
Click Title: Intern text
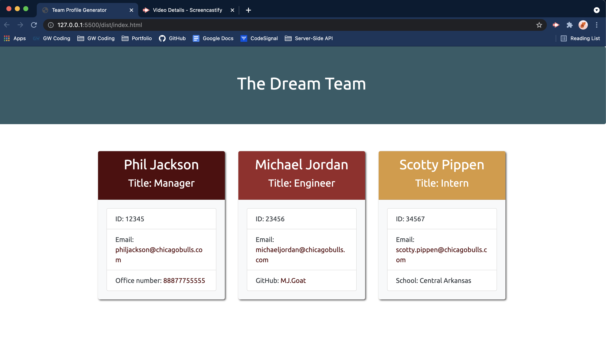(442, 183)
